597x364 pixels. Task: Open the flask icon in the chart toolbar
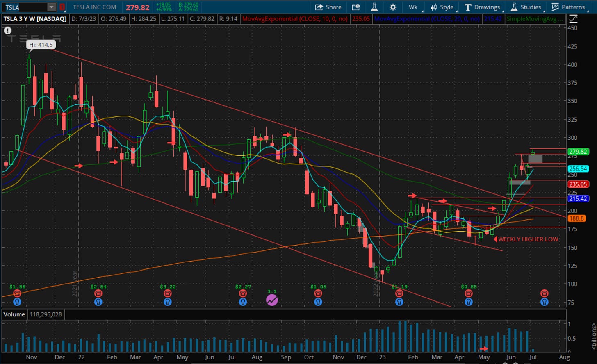pos(374,7)
